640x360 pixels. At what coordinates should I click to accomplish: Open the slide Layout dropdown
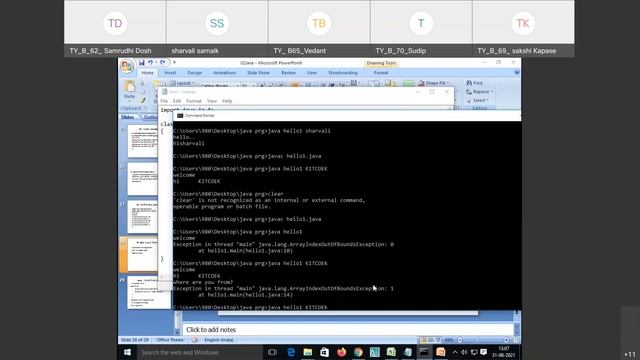[181, 83]
